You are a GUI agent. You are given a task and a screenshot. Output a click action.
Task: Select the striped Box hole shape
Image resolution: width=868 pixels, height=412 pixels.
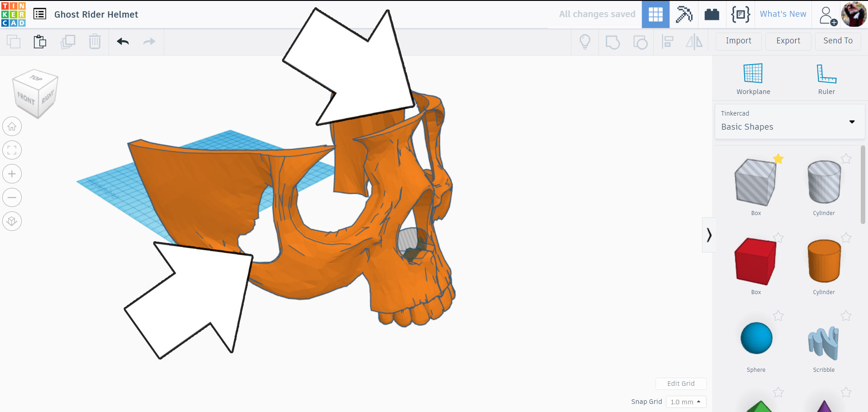(756, 183)
